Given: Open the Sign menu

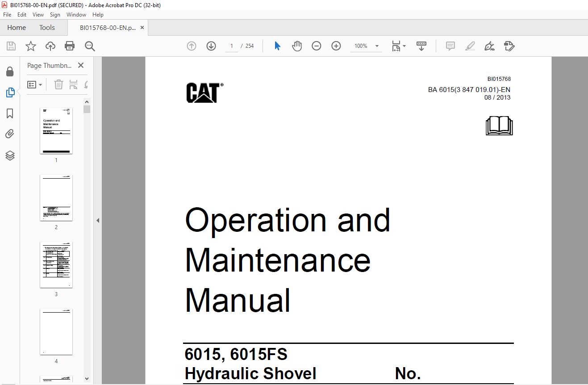Looking at the screenshot, I should (x=55, y=15).
